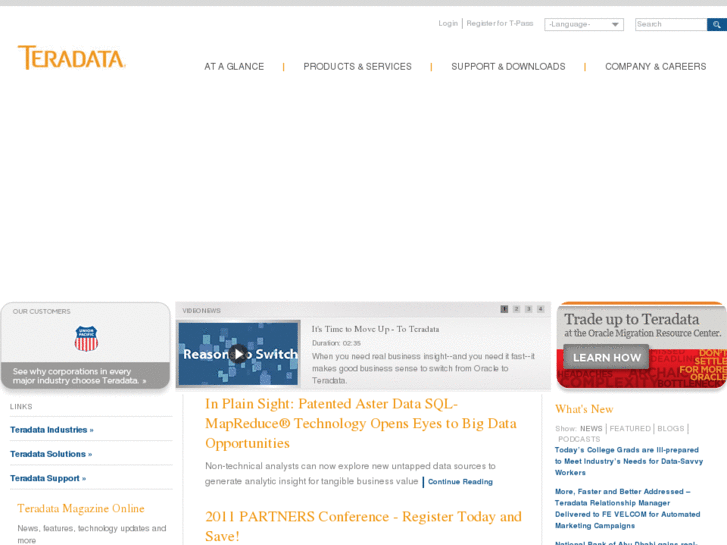Select video news page 2
This screenshot has width=727, height=545.
click(x=517, y=309)
